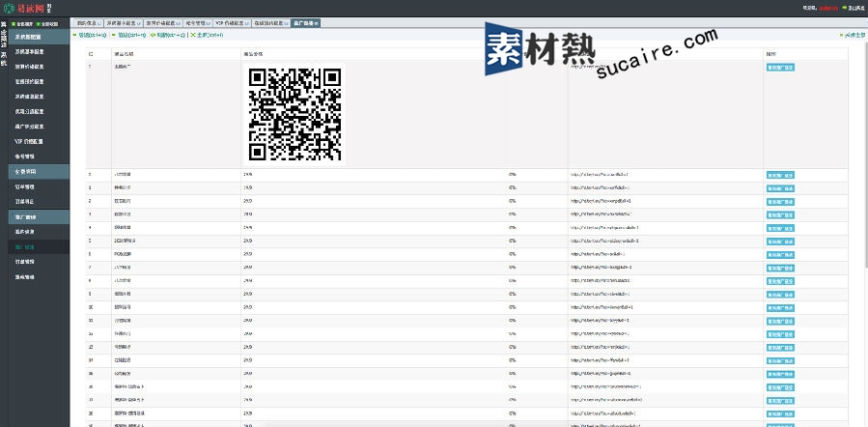Collapse the 系统配置 sidebar group header

[x=39, y=37]
